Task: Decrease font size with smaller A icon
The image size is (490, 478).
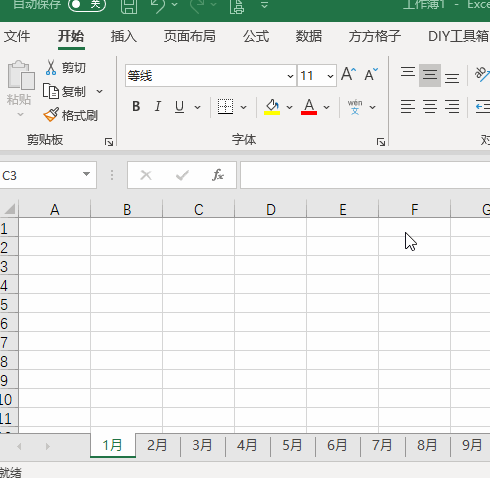Action: [371, 74]
